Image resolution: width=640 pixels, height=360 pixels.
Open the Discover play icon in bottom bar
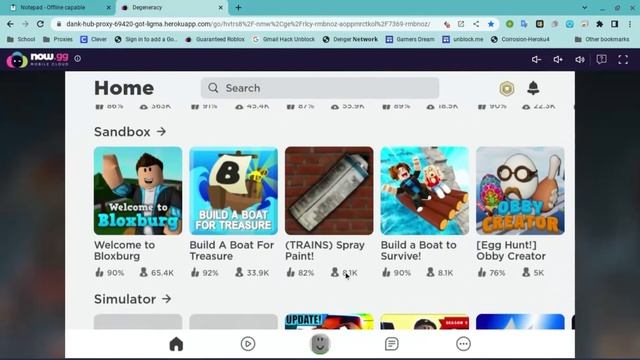(248, 344)
